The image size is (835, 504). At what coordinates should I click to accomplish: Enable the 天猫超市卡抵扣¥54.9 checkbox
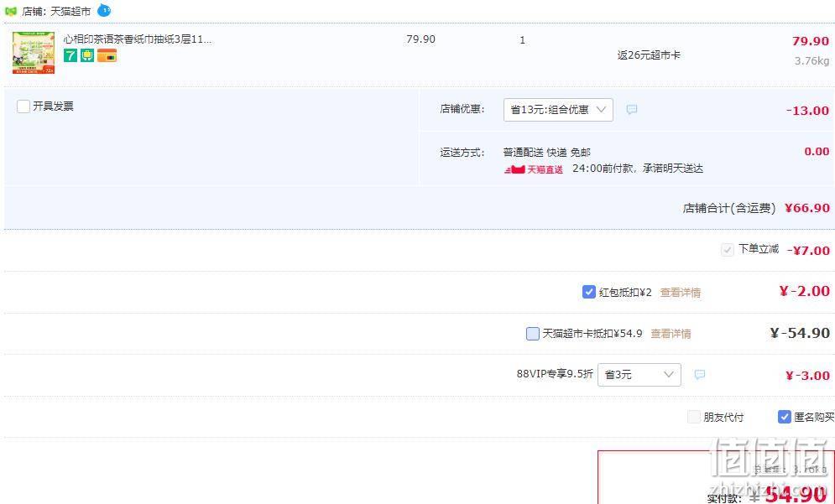click(x=533, y=334)
